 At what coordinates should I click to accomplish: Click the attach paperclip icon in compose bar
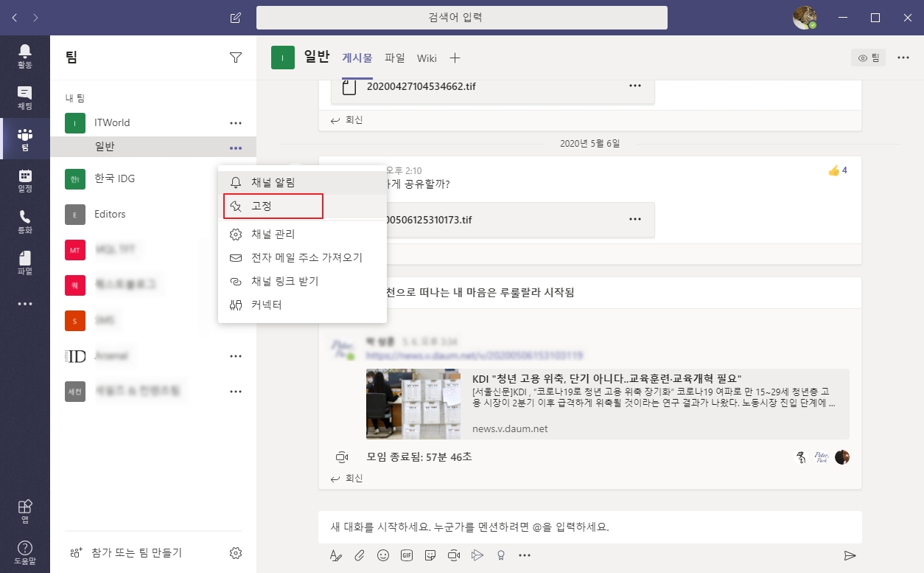click(360, 555)
